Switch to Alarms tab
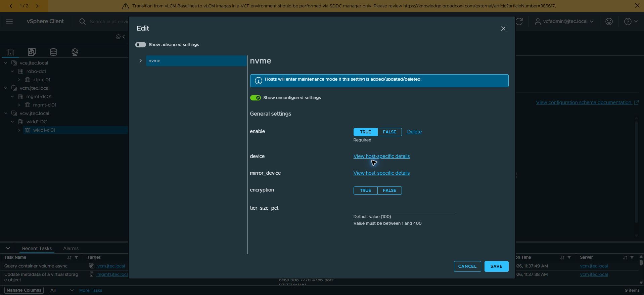 tap(71, 249)
